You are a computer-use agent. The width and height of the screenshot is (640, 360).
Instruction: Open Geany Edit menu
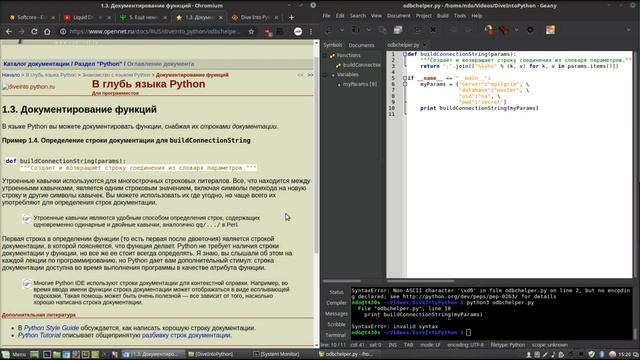point(340,16)
